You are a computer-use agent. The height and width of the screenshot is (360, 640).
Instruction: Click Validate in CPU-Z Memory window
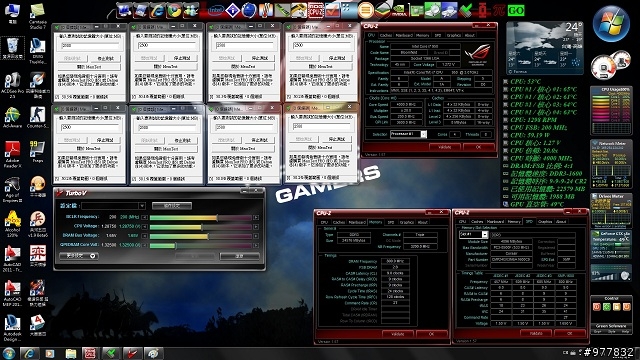[398, 334]
